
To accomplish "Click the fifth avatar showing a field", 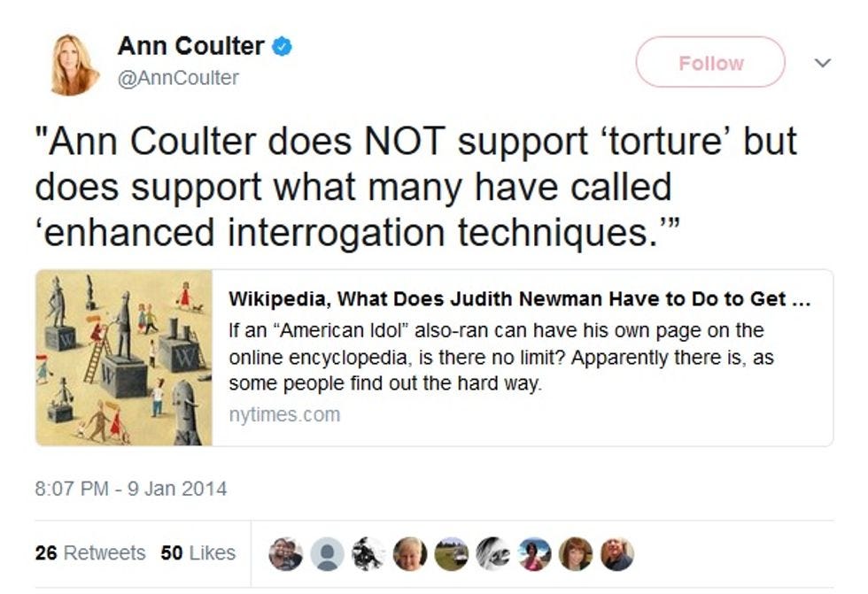I will pyautogui.click(x=452, y=553).
